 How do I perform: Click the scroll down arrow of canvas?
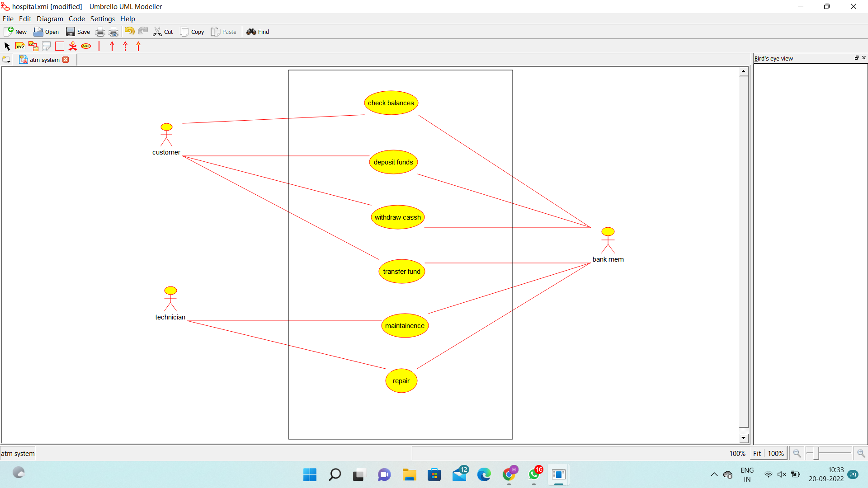(743, 438)
